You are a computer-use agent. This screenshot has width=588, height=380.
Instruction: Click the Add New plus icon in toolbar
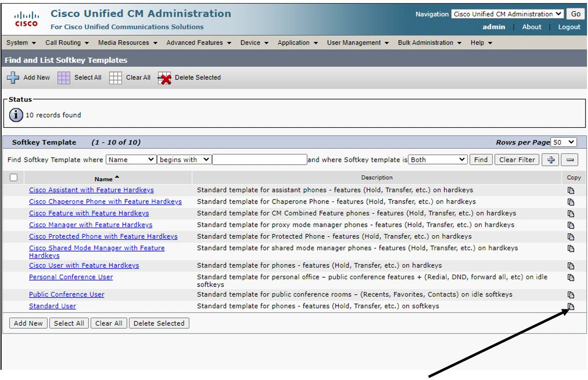(13, 78)
